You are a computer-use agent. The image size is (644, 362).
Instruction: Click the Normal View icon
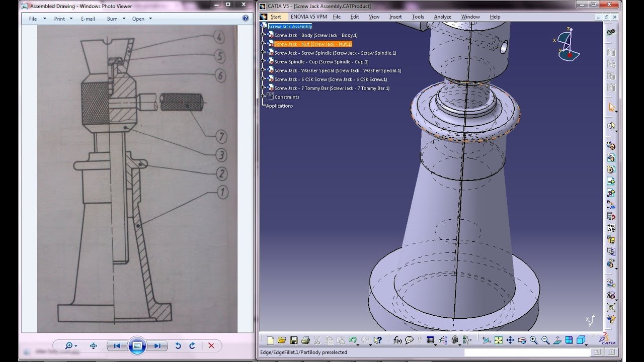click(x=557, y=340)
